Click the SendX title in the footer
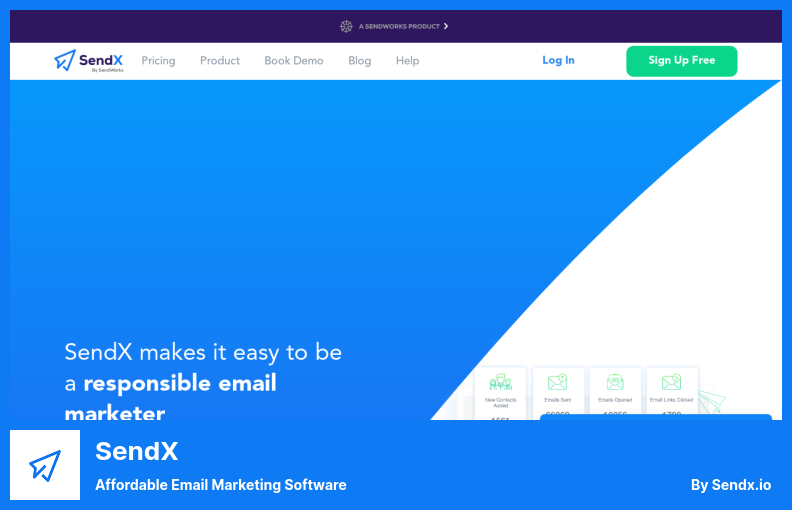Screen dimensions: 792x510 pos(137,451)
